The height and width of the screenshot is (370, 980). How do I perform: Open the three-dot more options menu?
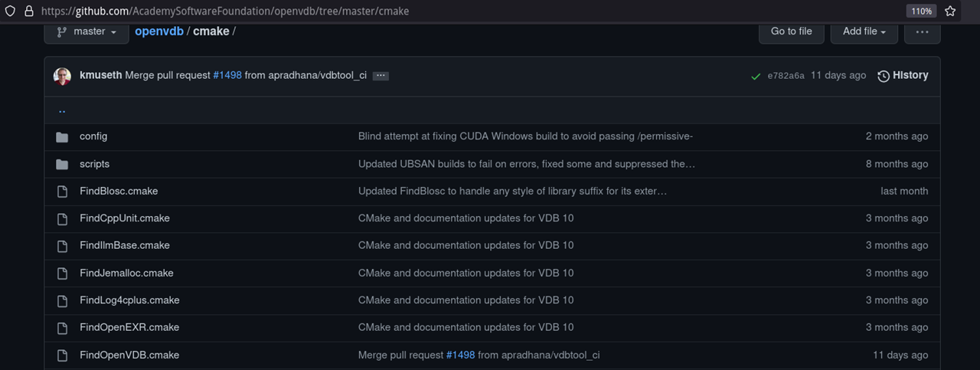[x=922, y=31]
